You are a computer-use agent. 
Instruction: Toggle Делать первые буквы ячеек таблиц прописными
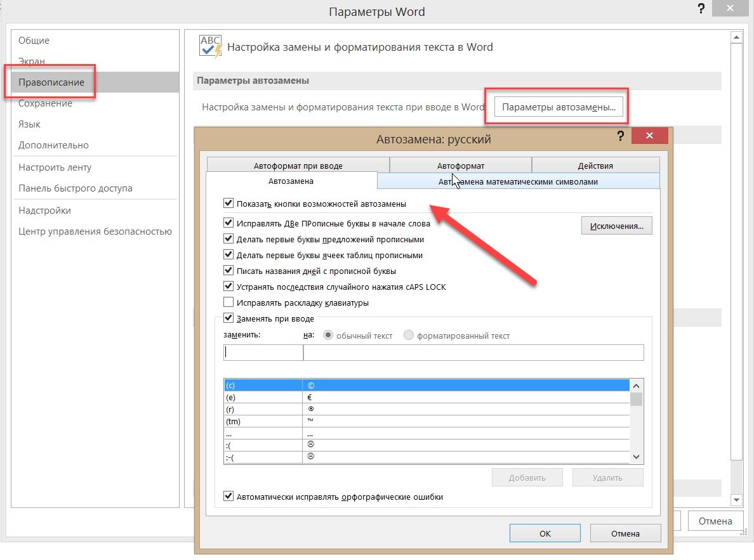pos(228,255)
